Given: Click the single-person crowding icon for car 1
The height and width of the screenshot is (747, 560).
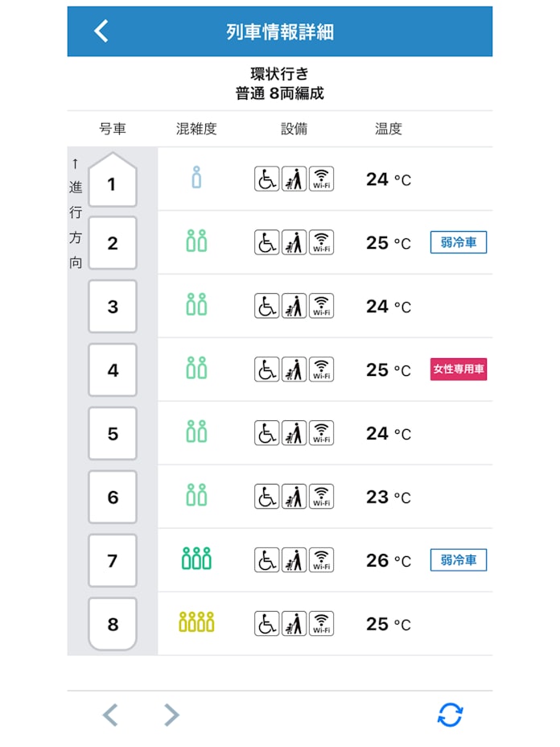Looking at the screenshot, I should pyautogui.click(x=196, y=178).
